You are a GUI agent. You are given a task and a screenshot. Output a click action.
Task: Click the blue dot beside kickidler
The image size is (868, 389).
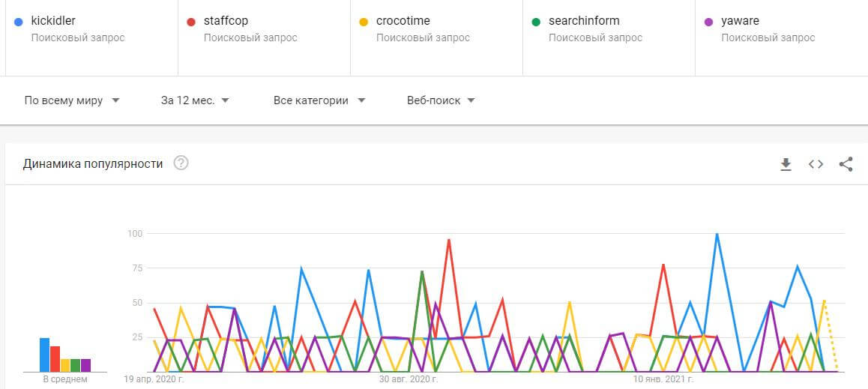(x=18, y=22)
